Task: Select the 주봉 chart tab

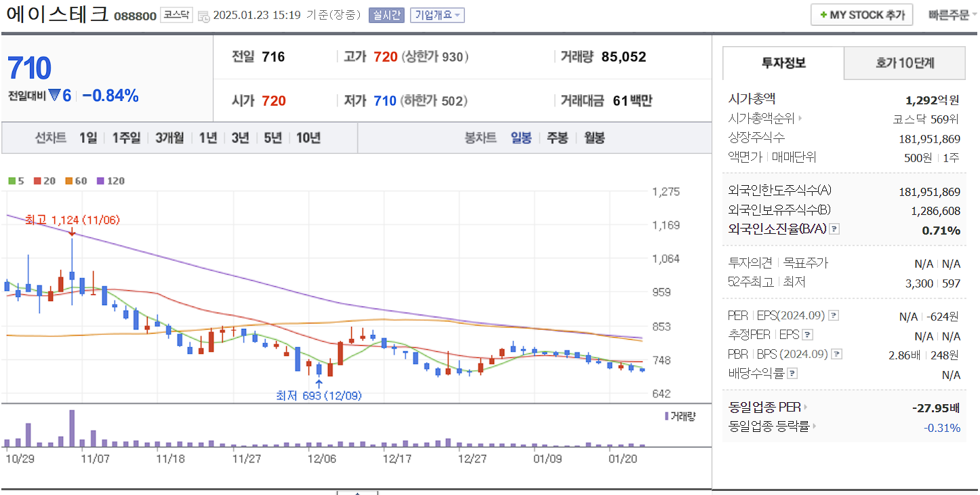Action: pyautogui.click(x=556, y=137)
